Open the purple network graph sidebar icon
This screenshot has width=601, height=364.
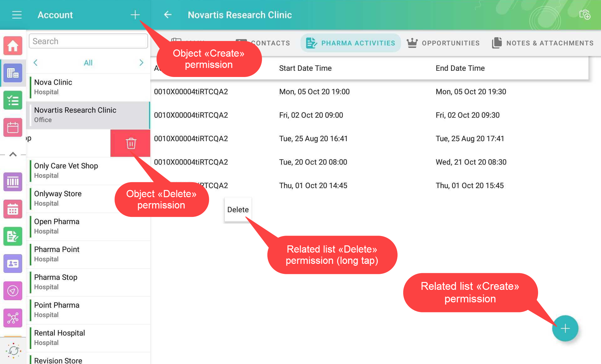[13, 318]
